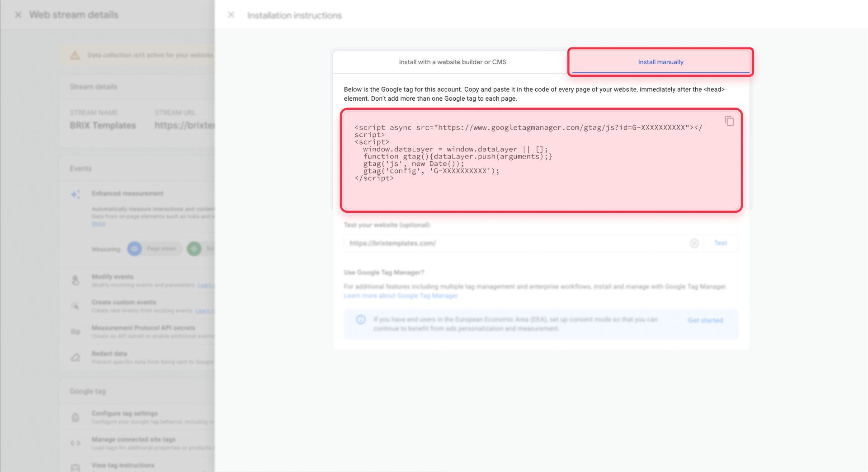Click the Installation instructions title
This screenshot has width=868, height=472.
click(x=295, y=15)
